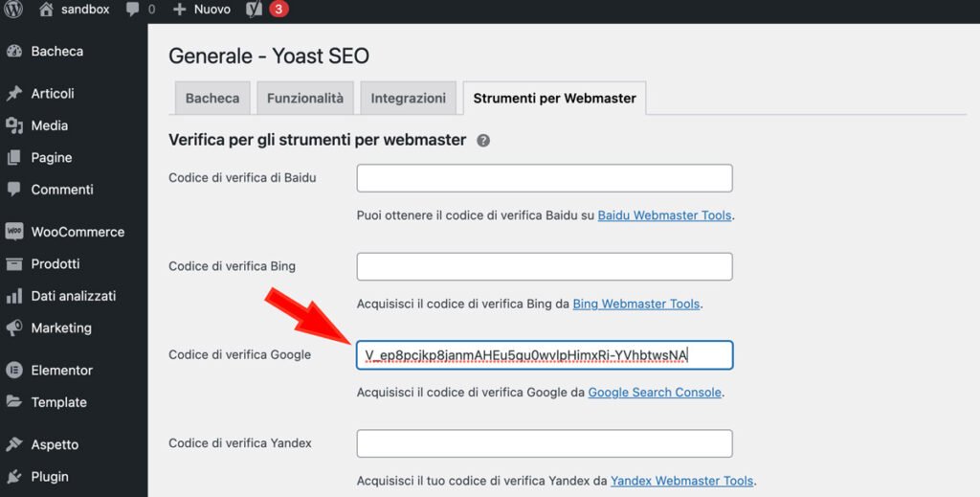Open the Bing Webmaster Tools link
Image resolution: width=980 pixels, height=497 pixels.
tap(636, 304)
